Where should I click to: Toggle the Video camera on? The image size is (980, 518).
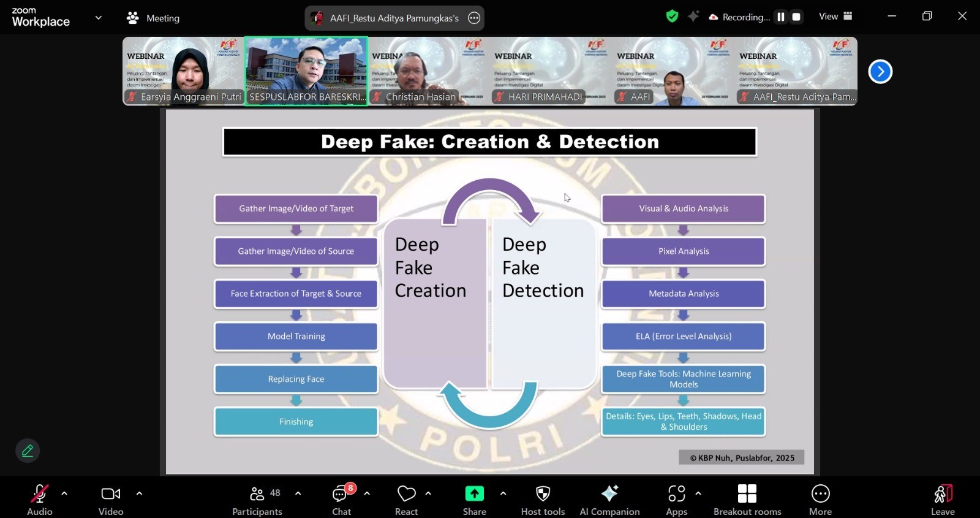[111, 500]
